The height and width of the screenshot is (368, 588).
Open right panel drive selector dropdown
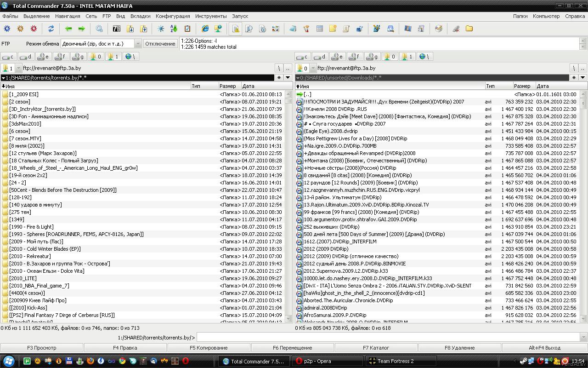(313, 68)
